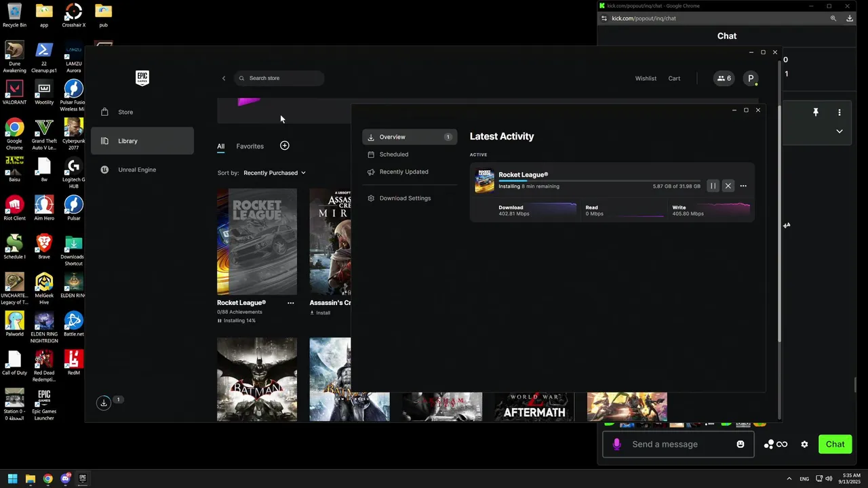
Task: Select Recently Updated in downloads panel
Action: point(410,171)
